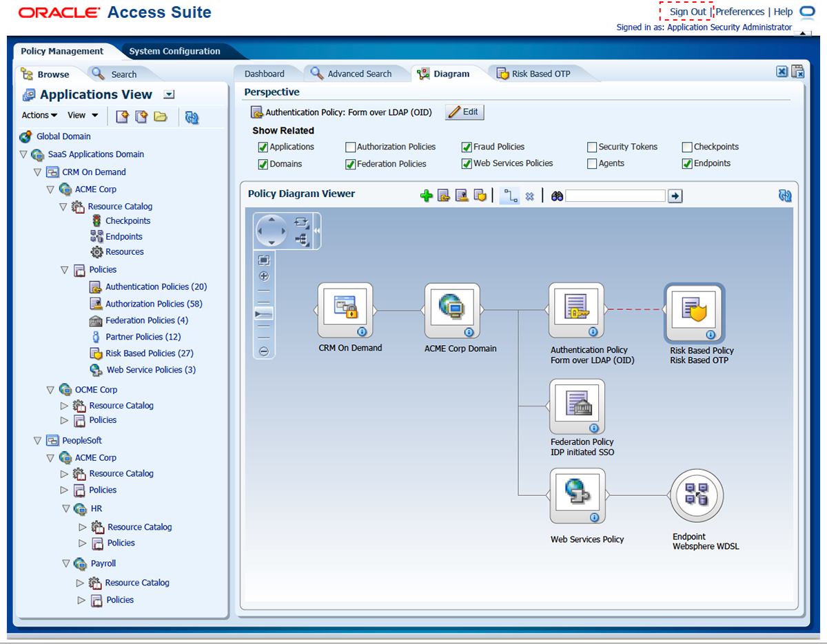Select the ACME Corp Domain diagram node

tap(453, 310)
